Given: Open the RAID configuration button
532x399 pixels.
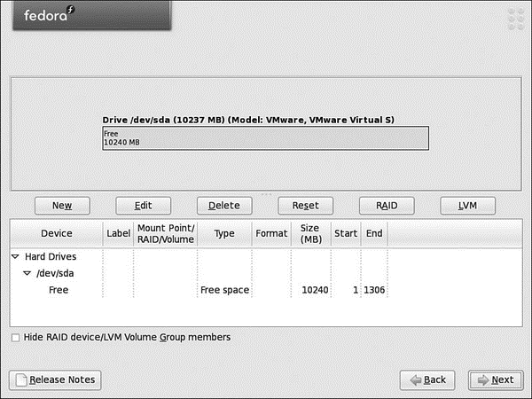Looking at the screenshot, I should pos(387,206).
